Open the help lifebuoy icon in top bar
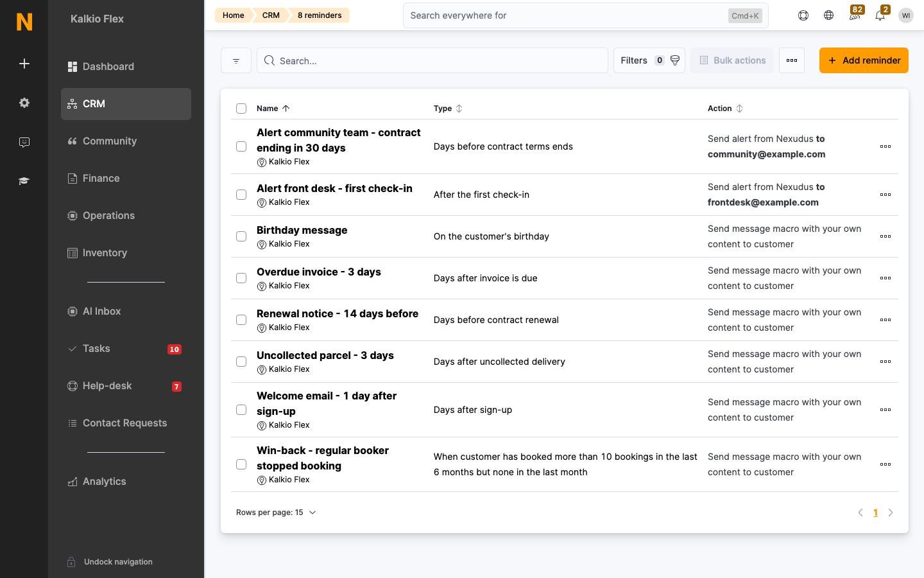The image size is (924, 578). pos(803,15)
